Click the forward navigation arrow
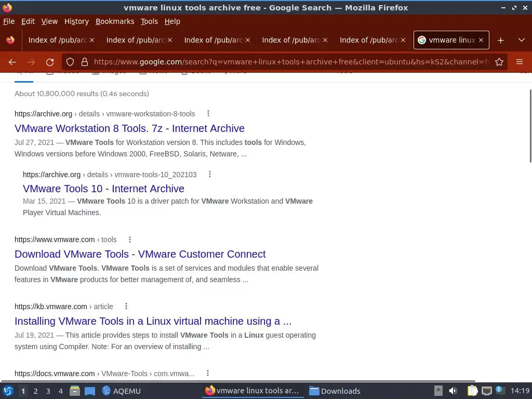532x399 pixels. tap(31, 62)
